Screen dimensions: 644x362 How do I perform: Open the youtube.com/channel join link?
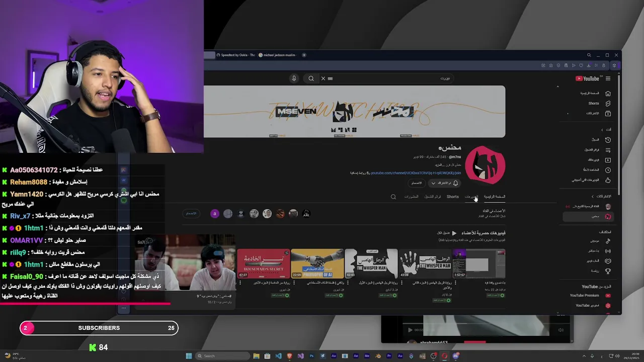point(416,173)
